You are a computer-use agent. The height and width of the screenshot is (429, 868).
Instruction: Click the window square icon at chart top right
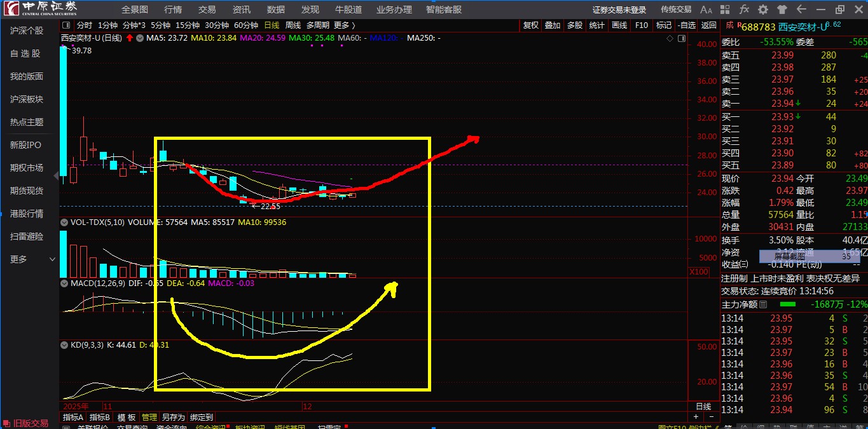[682, 39]
